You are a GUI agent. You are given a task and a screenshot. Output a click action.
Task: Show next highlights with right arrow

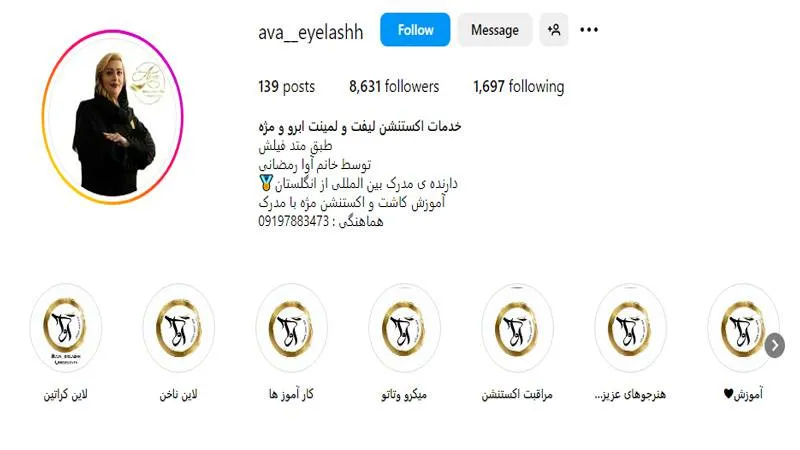click(774, 345)
